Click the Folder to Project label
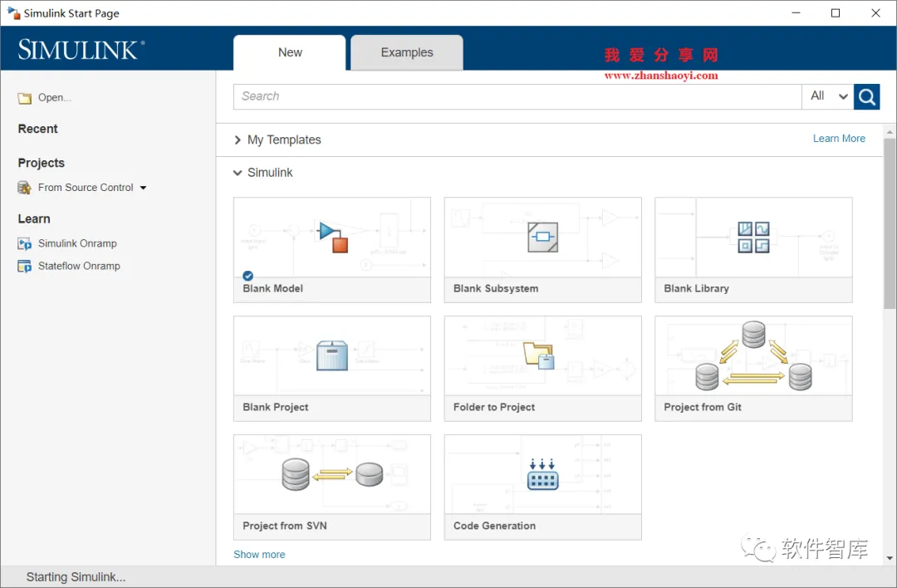The height and width of the screenshot is (588, 897). (x=493, y=407)
